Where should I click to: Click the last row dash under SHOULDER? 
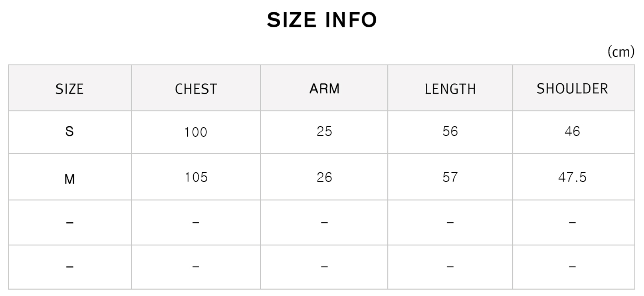[x=572, y=267]
